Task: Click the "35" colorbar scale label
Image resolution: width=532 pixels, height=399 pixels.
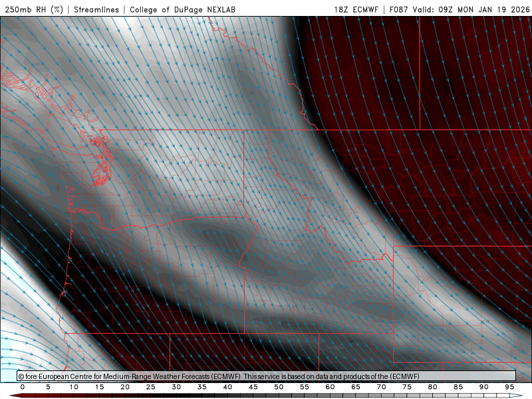Action: coord(202,387)
